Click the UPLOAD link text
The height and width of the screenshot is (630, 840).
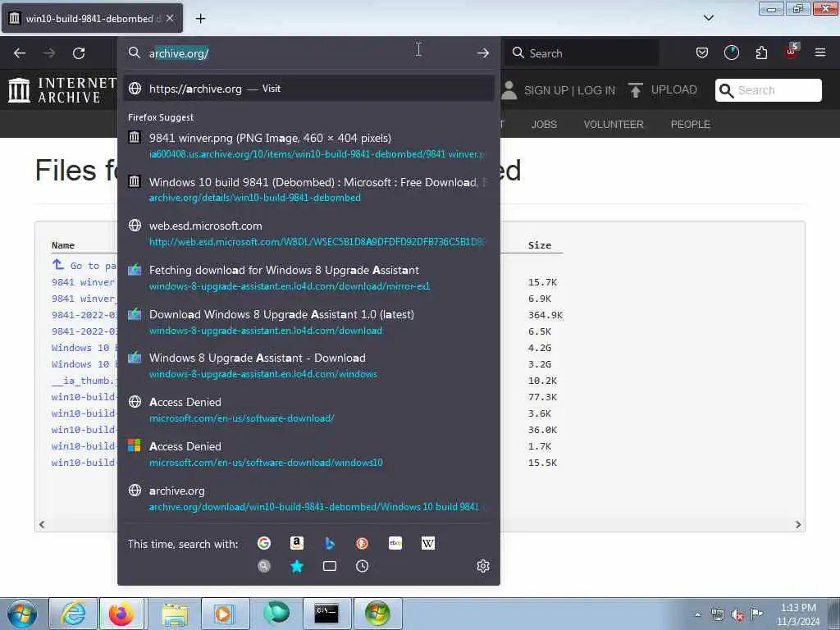[x=674, y=90]
